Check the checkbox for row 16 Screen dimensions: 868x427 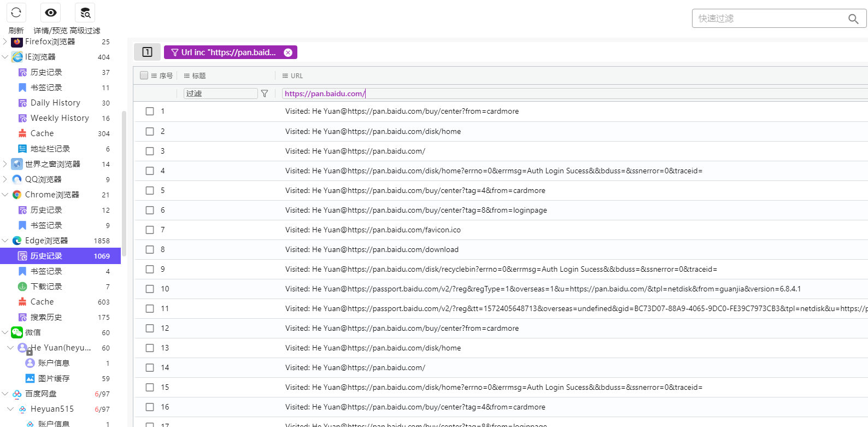[150, 407]
